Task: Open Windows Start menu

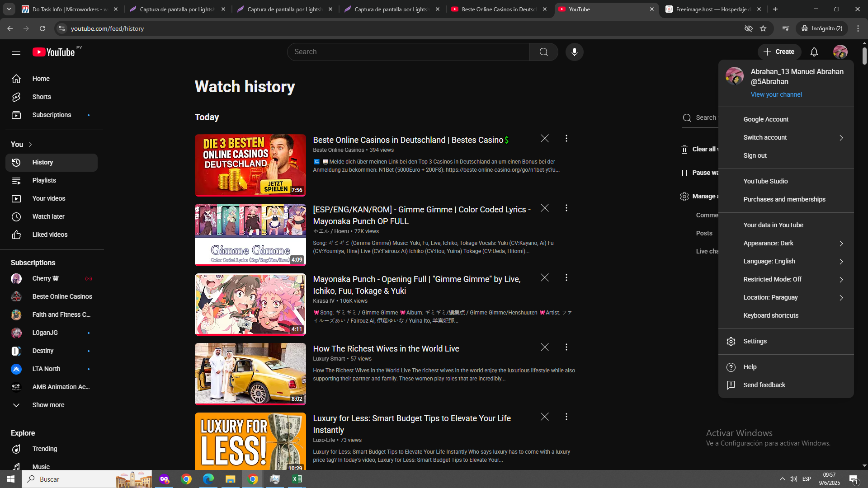Action: coord(11,479)
